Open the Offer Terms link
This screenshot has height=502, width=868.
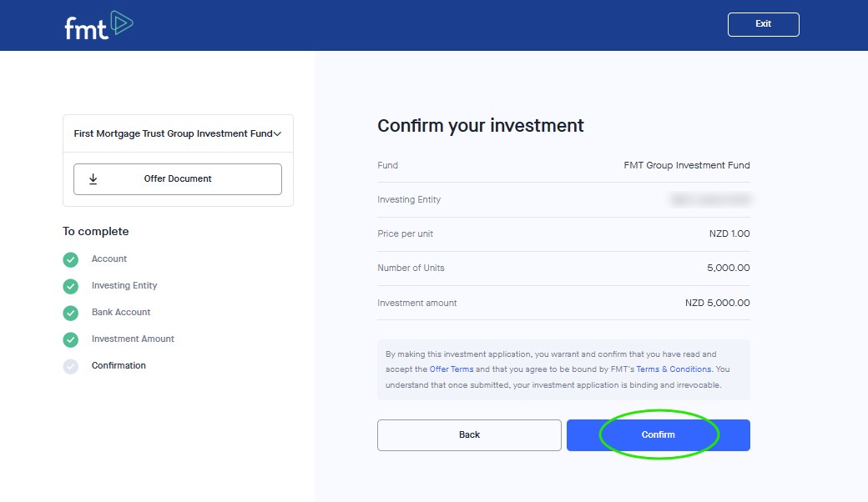pos(452,369)
